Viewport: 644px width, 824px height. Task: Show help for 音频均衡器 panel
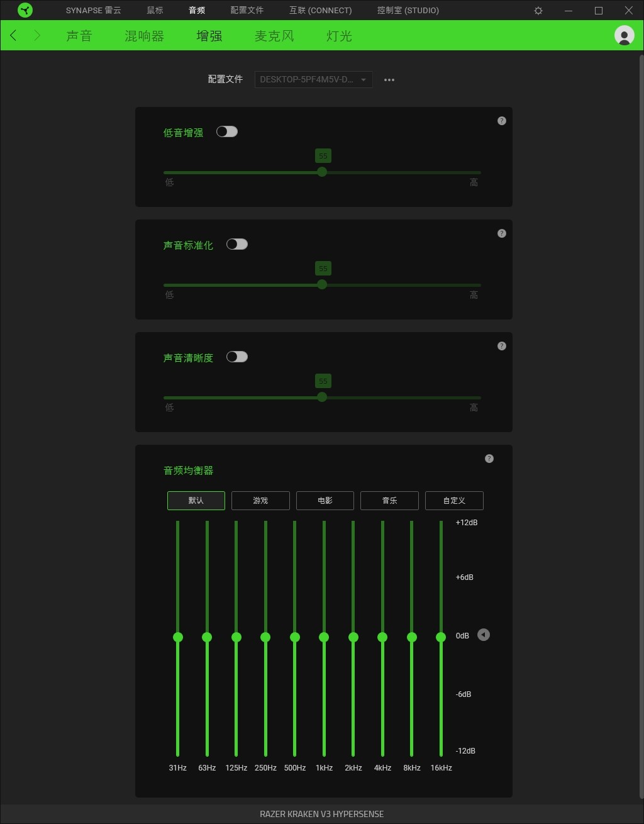489,459
